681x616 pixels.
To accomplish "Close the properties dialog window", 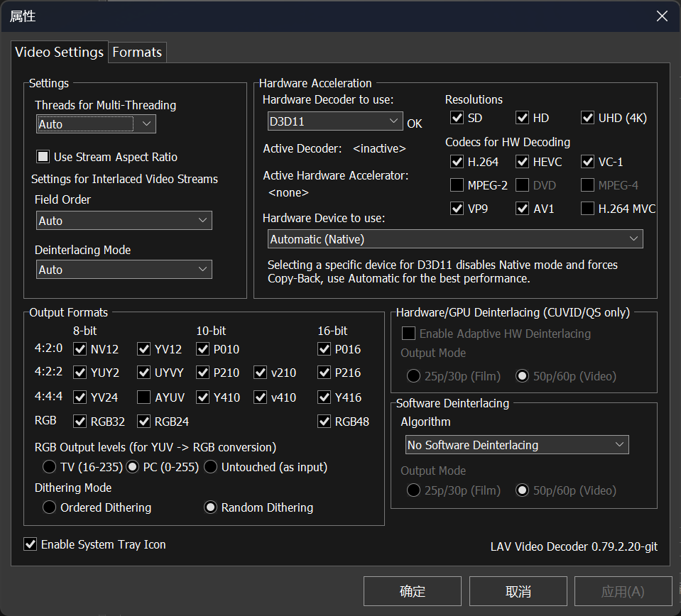I will (661, 16).
